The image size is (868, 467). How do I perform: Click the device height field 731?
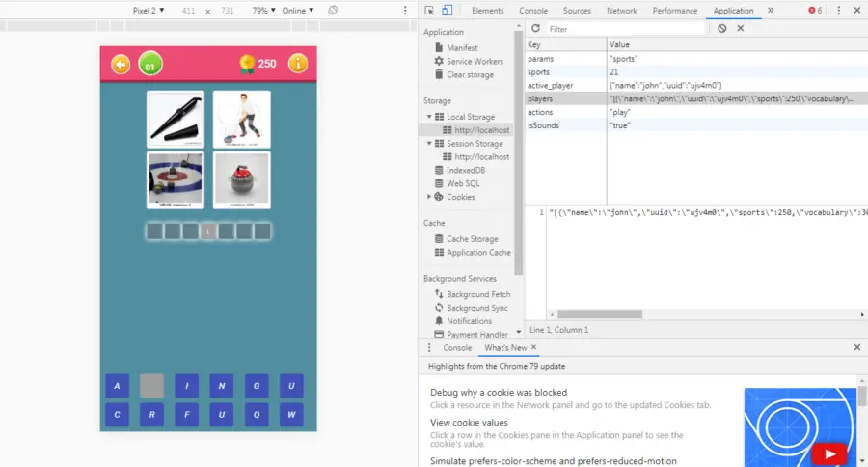228,10
